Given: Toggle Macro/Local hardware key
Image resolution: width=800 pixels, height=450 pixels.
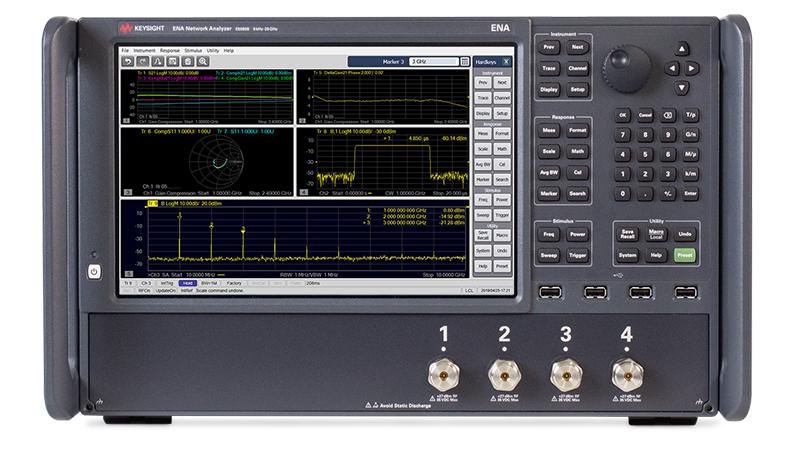Looking at the screenshot, I should click(x=656, y=234).
